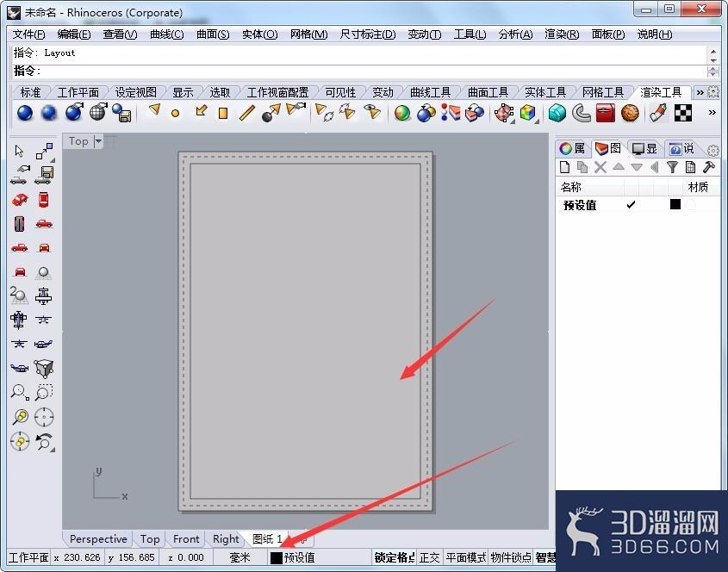
Task: Open the material editor multicolor sphere icon
Action: pyautogui.click(x=402, y=113)
